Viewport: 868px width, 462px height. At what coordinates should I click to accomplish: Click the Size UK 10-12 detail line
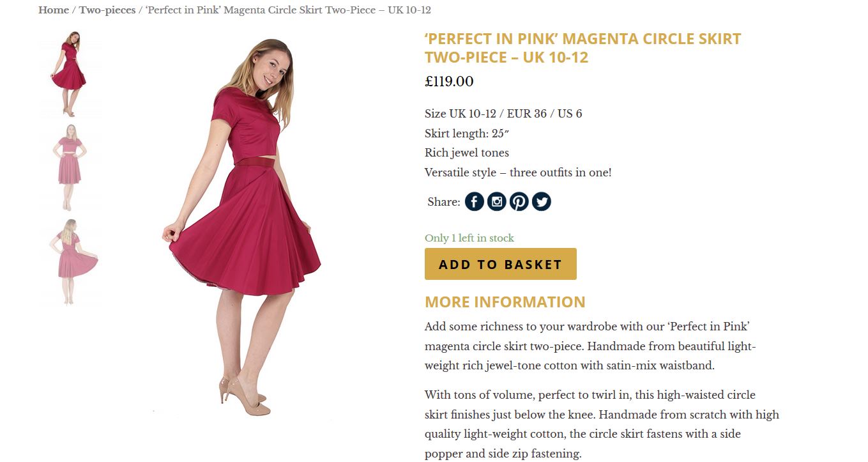[503, 114]
